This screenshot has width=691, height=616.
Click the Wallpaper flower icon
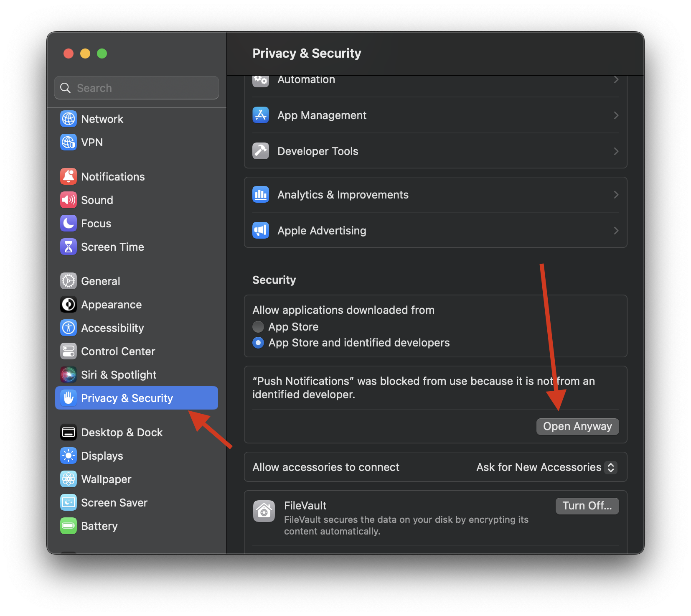coord(69,479)
